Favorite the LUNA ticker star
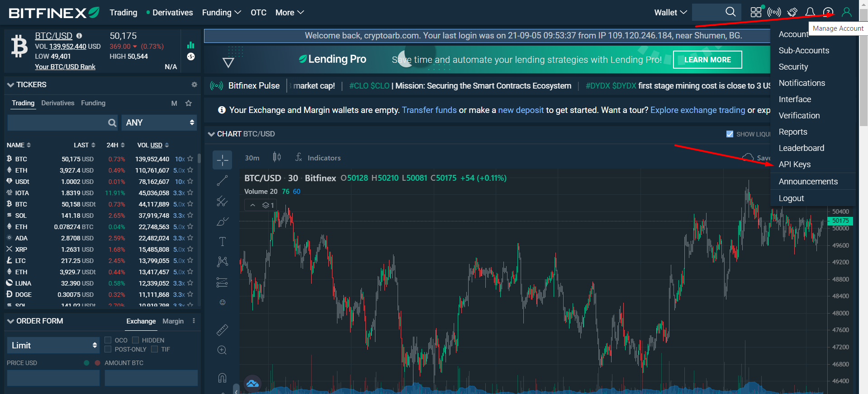This screenshot has height=394, width=868. pos(190,283)
